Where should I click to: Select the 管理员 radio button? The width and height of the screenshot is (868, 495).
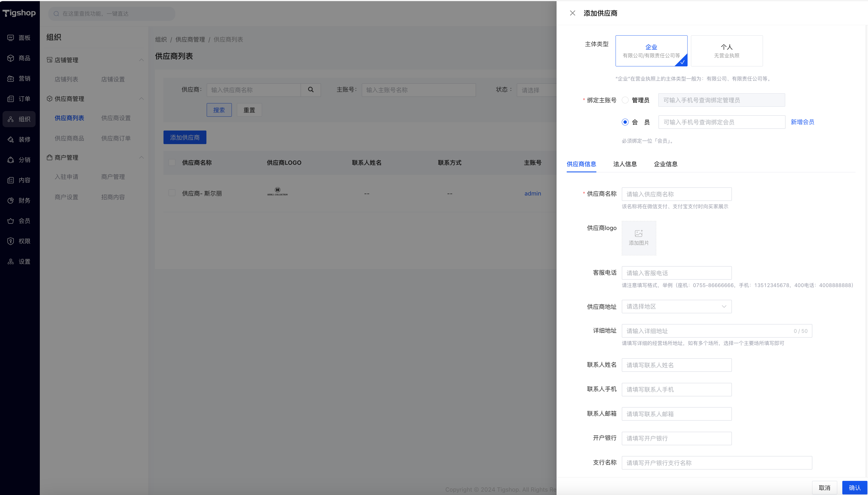(x=625, y=100)
